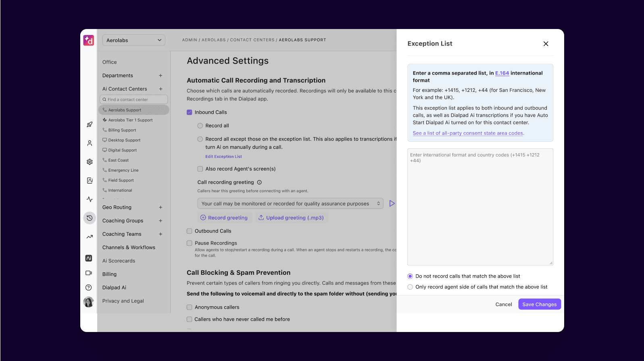Select Only record agent side radio option
The width and height of the screenshot is (644, 361).
coord(410,287)
